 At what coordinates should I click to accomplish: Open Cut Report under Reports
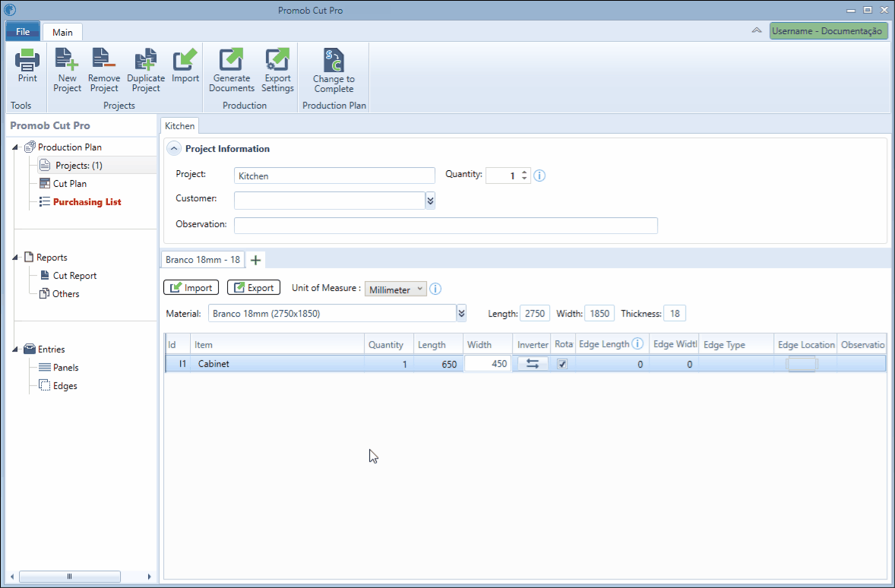point(74,275)
